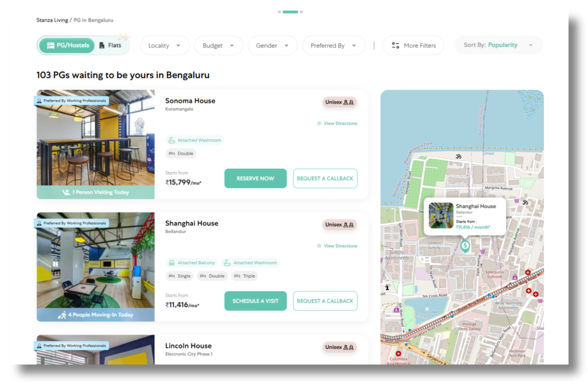Viewport: 588px width, 384px height.
Task: Open the Locality dropdown
Action: coord(165,45)
